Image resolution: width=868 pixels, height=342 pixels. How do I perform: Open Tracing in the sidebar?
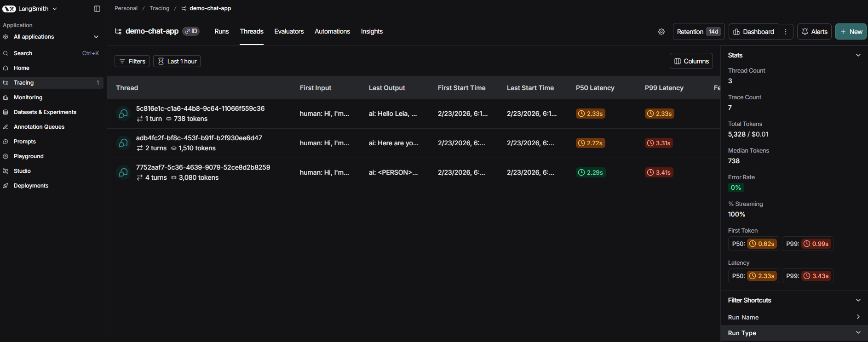coord(52,83)
